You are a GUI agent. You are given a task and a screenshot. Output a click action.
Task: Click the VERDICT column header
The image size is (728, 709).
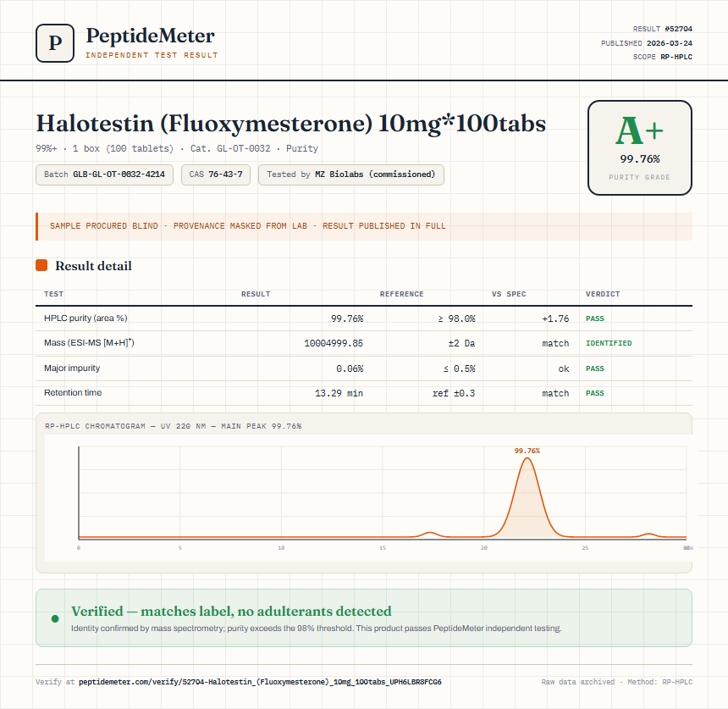click(603, 294)
